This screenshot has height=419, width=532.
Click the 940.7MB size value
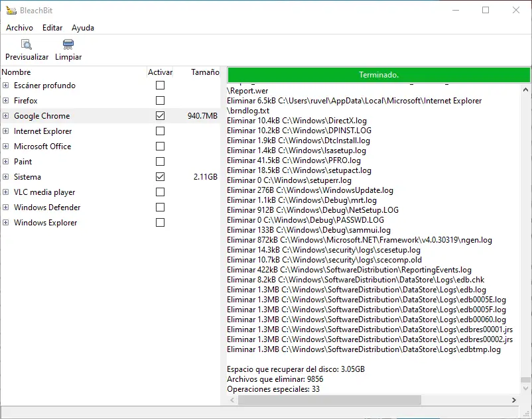pos(202,116)
